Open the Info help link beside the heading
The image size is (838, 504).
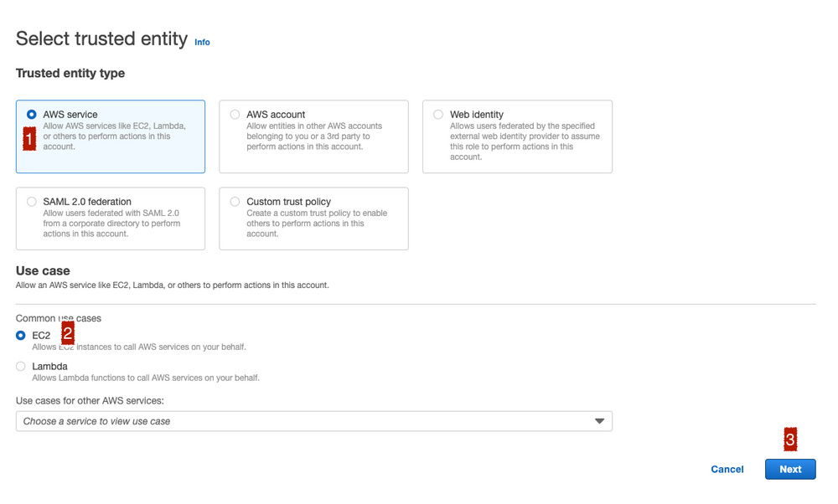click(202, 42)
